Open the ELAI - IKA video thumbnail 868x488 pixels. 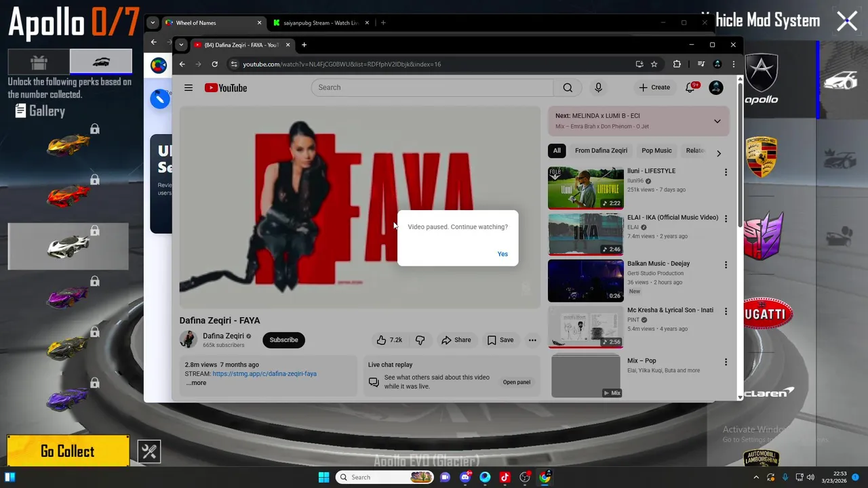click(x=585, y=234)
